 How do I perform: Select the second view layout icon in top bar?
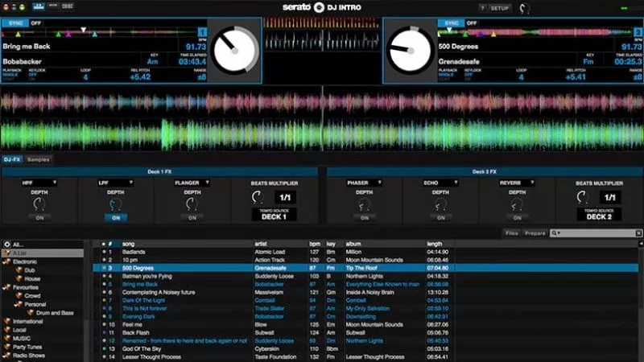click(53, 6)
